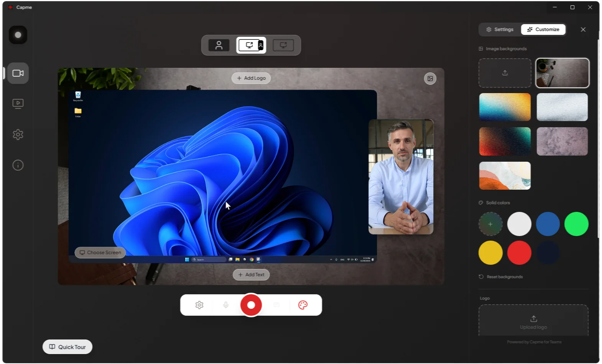Click the Capme record logo in sidebar
Viewport: 602px width, 364px height.
pos(18,35)
